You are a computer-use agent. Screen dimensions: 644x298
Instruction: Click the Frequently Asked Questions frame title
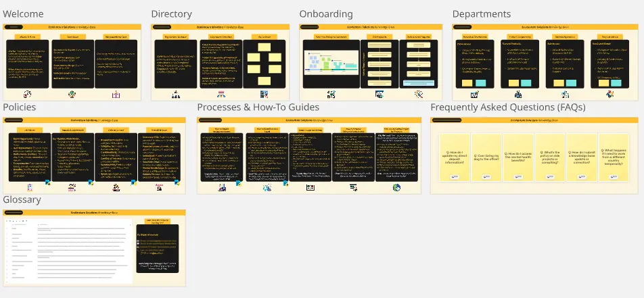507,107
